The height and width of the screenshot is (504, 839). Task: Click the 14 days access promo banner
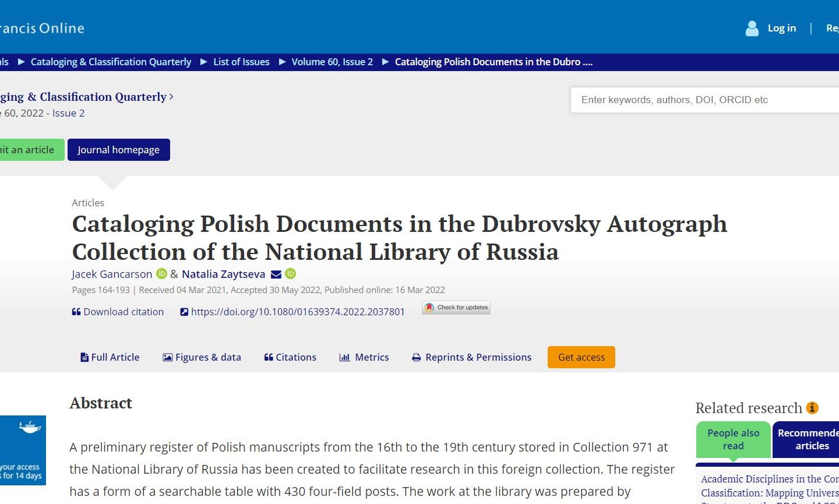[23, 450]
